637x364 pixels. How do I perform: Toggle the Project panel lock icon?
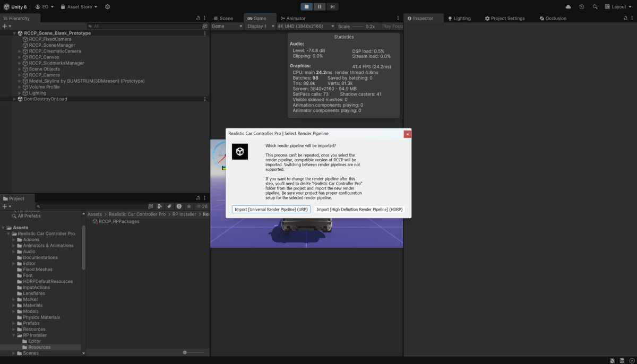coord(198,198)
